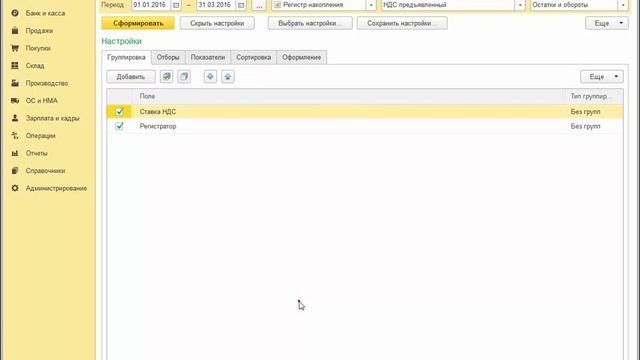
Task: Click the Отчеты chart icon
Action: pyautogui.click(x=15, y=153)
